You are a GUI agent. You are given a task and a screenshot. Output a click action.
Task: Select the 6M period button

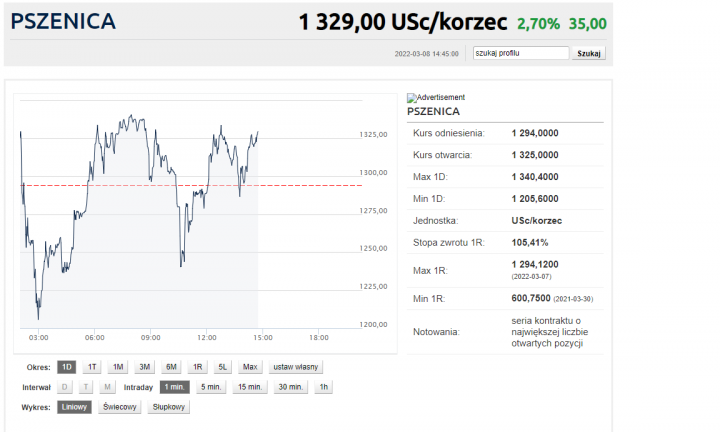[x=171, y=367]
